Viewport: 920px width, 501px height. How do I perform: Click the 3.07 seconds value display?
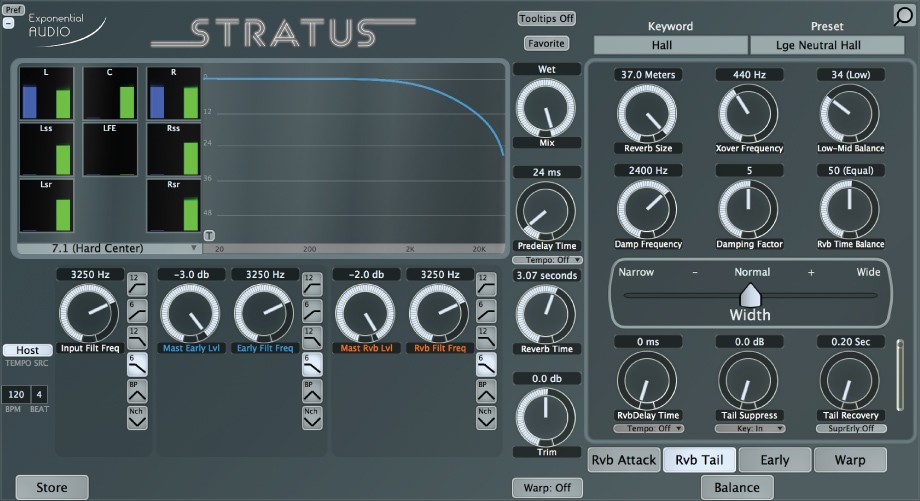point(547,275)
